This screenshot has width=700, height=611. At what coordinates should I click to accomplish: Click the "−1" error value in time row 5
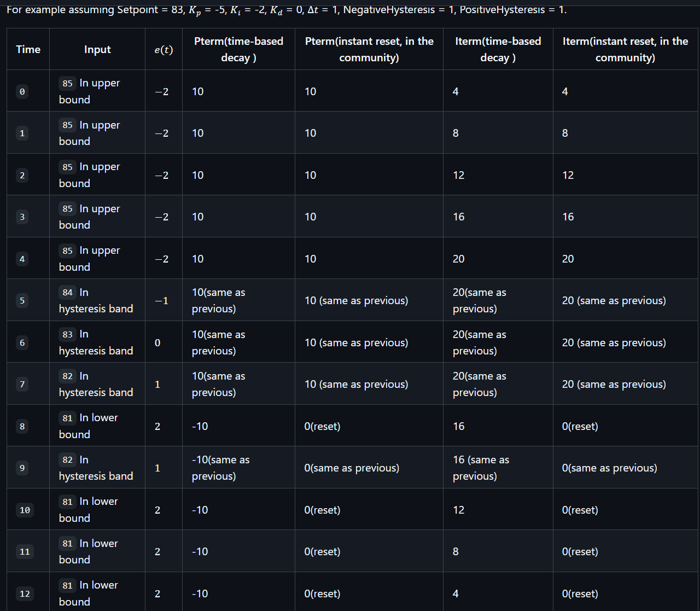coord(161,301)
